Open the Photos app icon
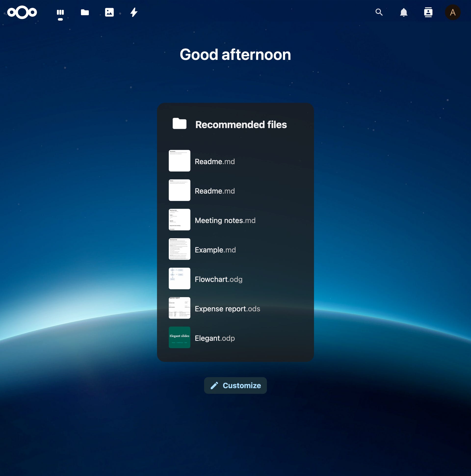 pyautogui.click(x=109, y=12)
